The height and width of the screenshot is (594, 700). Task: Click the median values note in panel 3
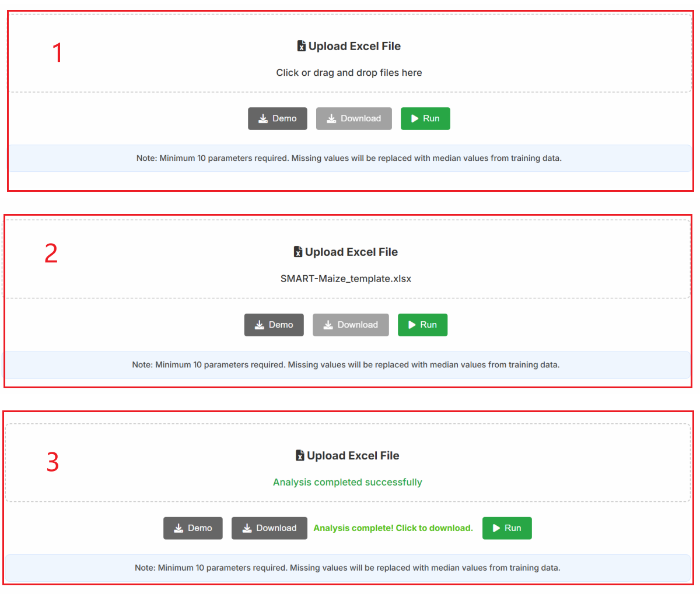click(347, 568)
